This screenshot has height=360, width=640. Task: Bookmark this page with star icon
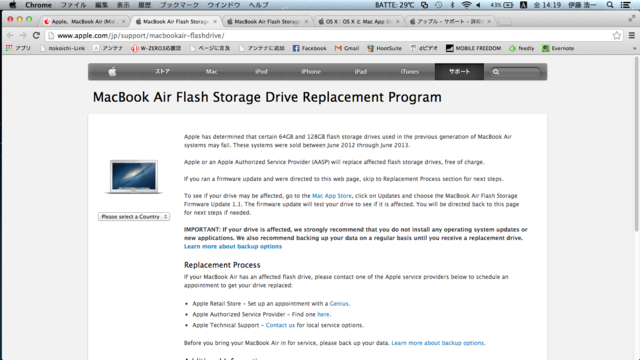(x=616, y=36)
